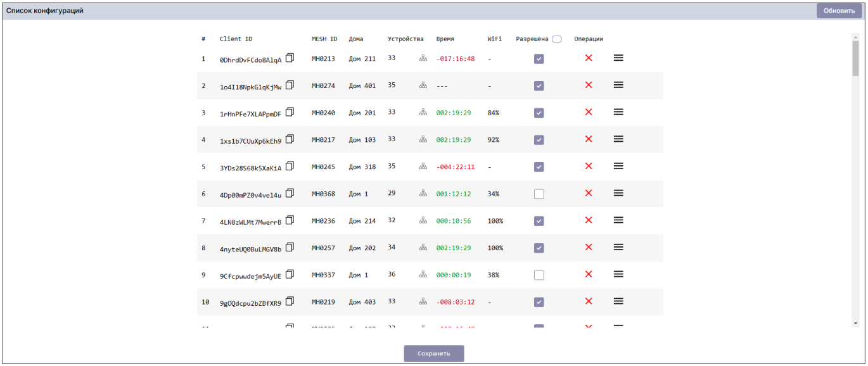Click the Сохранить button
Viewport: 868px width, 366px height.
click(434, 353)
